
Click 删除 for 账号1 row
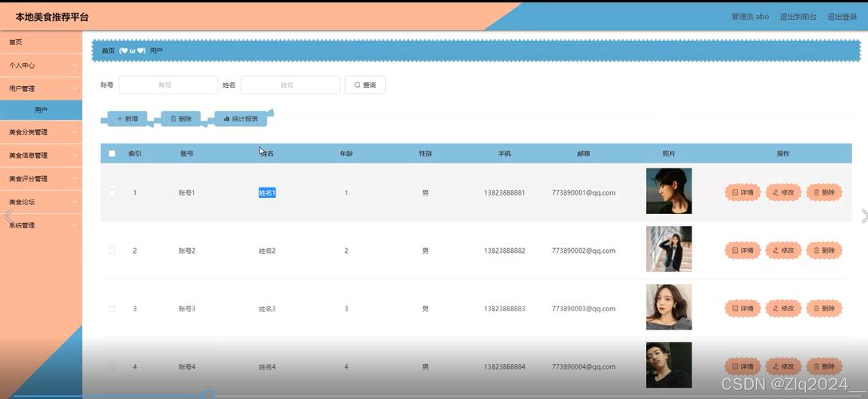(824, 192)
